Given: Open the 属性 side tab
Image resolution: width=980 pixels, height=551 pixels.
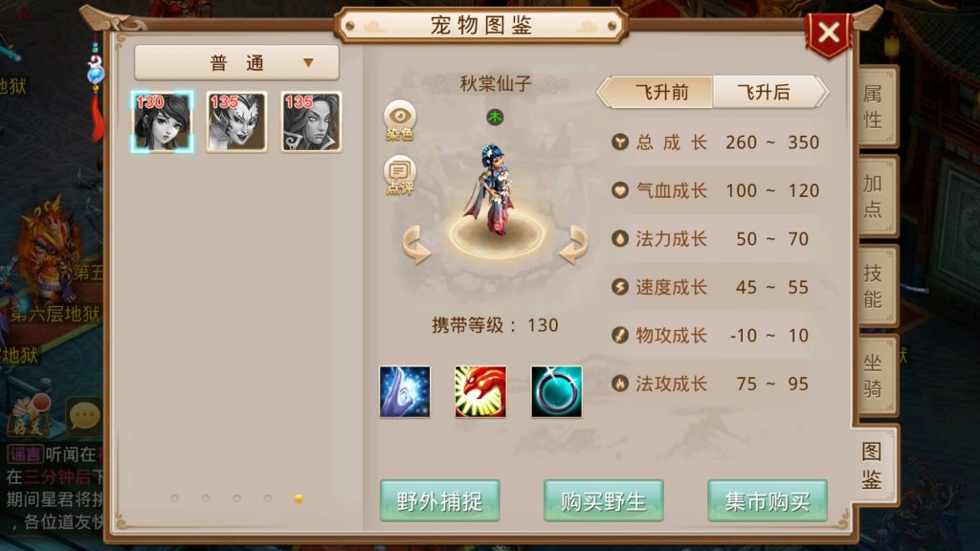Looking at the screenshot, I should [873, 106].
